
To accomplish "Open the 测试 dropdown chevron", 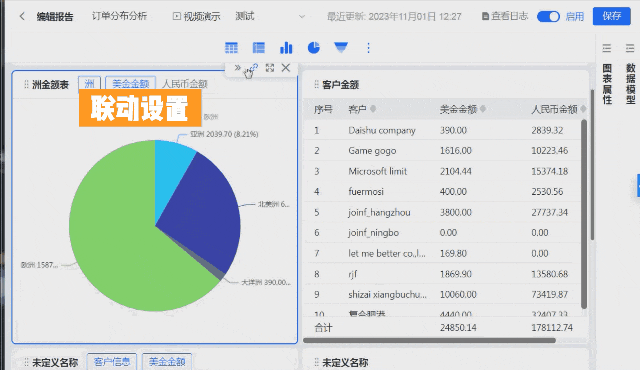I will click(302, 17).
